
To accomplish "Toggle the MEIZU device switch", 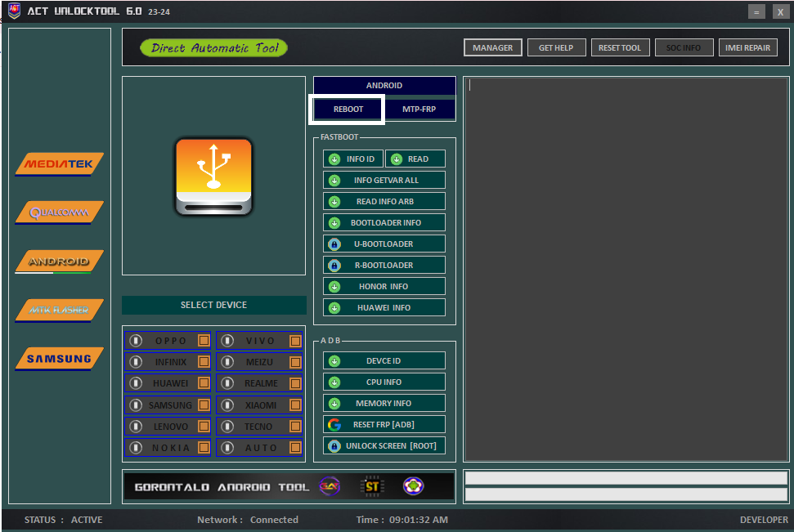I will (x=227, y=362).
